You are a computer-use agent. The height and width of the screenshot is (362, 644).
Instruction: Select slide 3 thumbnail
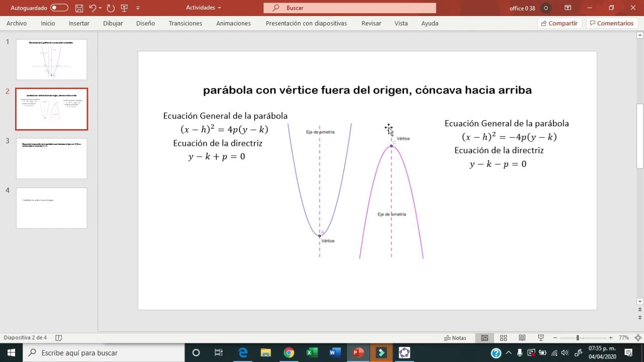tap(51, 158)
